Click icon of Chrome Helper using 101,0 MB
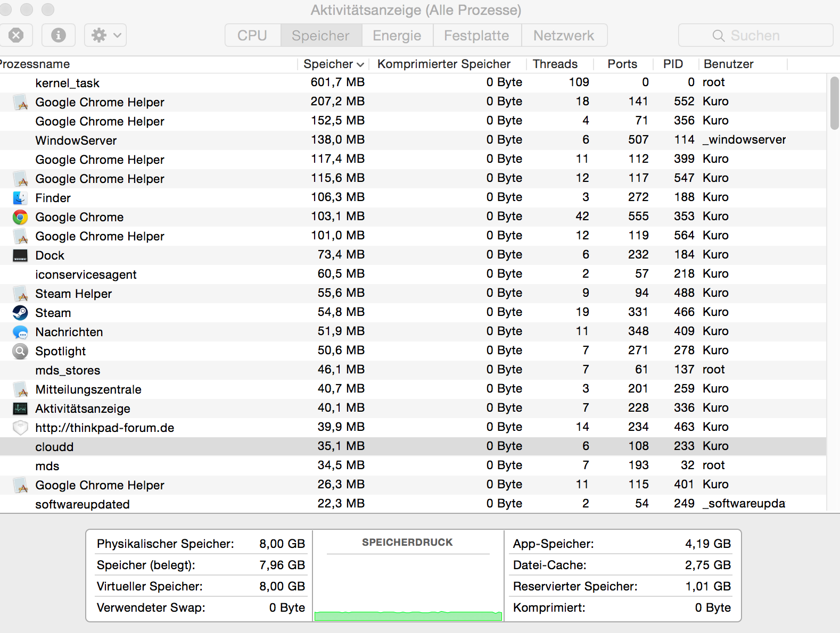The height and width of the screenshot is (633, 840). (20, 236)
